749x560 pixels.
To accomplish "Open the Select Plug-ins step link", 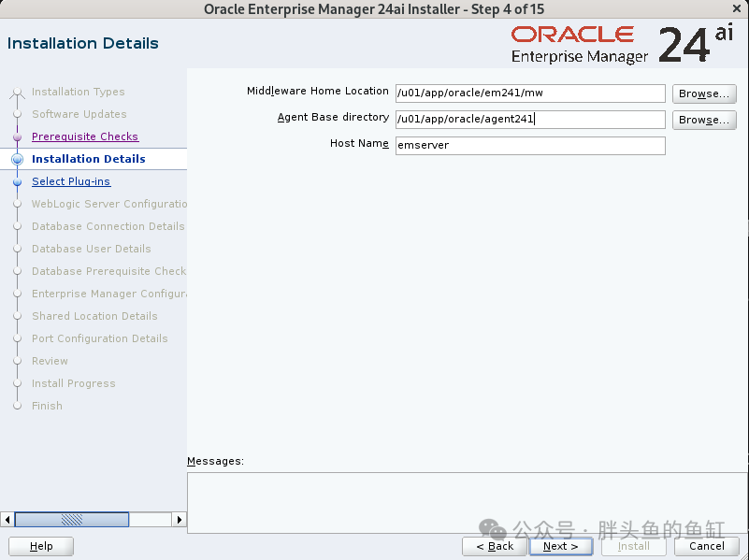I will coord(71,181).
